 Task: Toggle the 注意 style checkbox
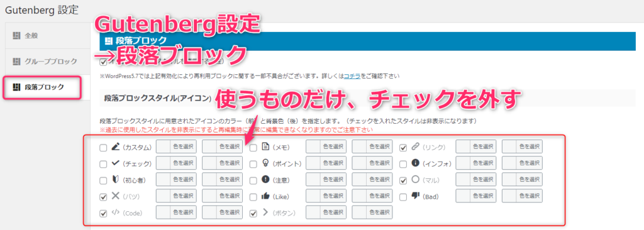[x=253, y=180]
